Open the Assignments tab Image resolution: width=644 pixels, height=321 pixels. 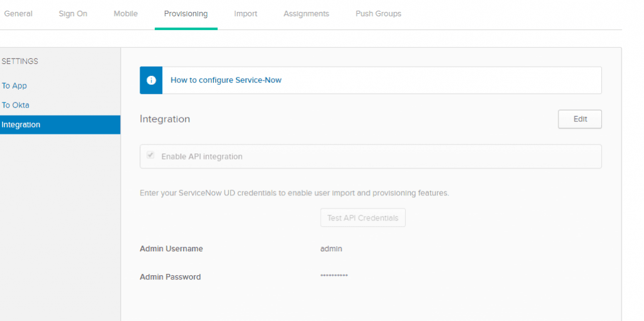coord(306,14)
